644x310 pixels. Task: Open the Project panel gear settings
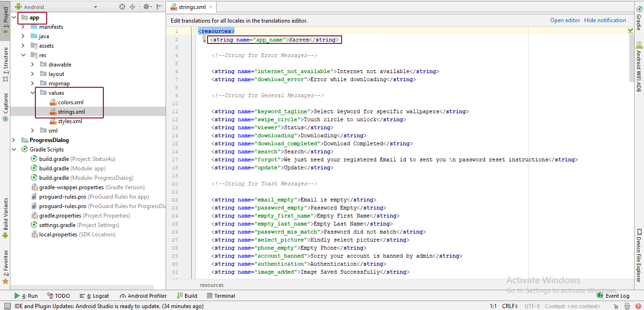[x=146, y=7]
